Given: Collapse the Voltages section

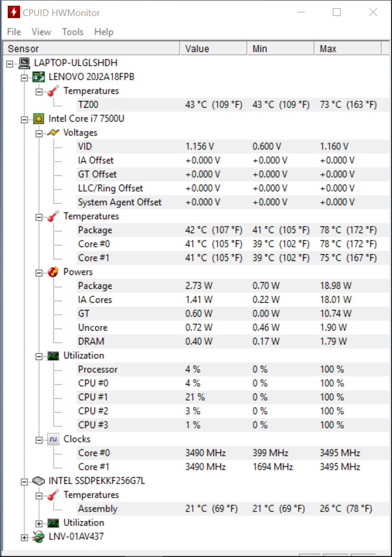Looking at the screenshot, I should click(39, 134).
